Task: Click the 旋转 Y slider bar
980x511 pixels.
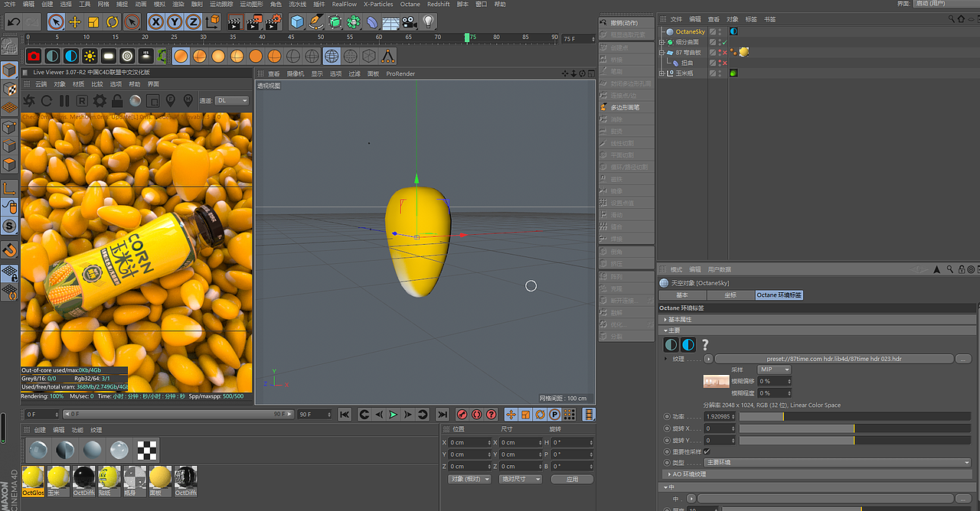Action: click(x=855, y=441)
